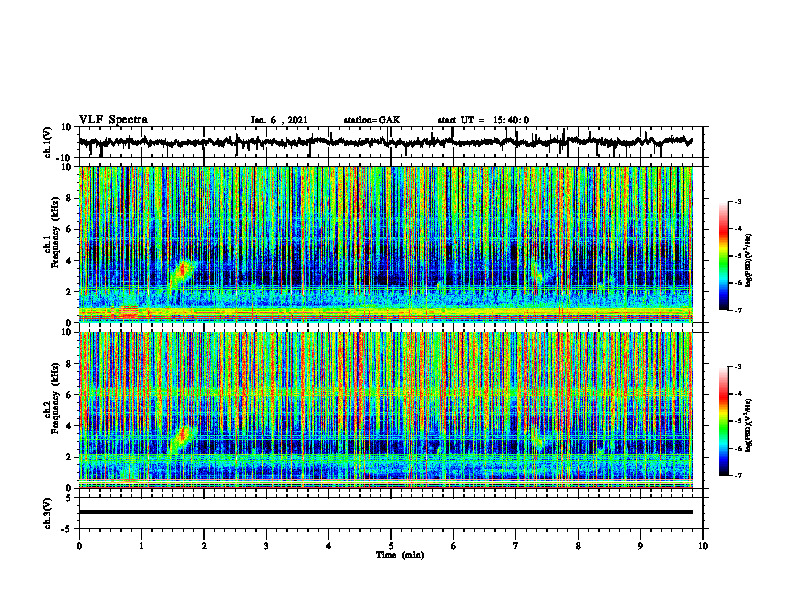Click the time axis tick label '1'
This screenshot has width=792, height=612.
pyautogui.click(x=141, y=546)
